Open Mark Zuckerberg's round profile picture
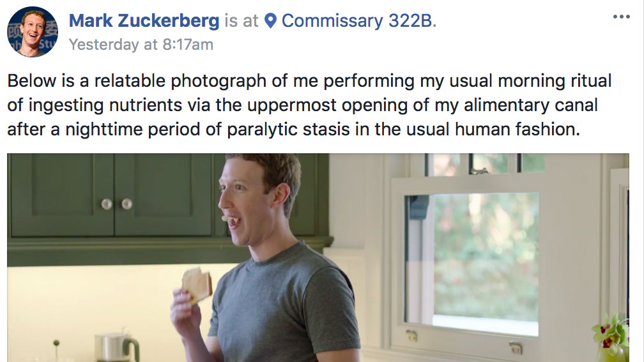Viewport: 644px width, 362px height. [32, 32]
